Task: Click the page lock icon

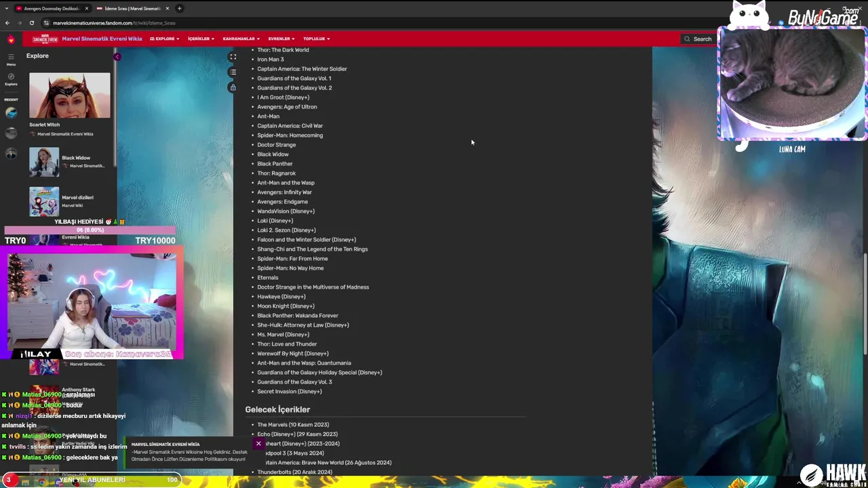Action: pyautogui.click(x=233, y=87)
